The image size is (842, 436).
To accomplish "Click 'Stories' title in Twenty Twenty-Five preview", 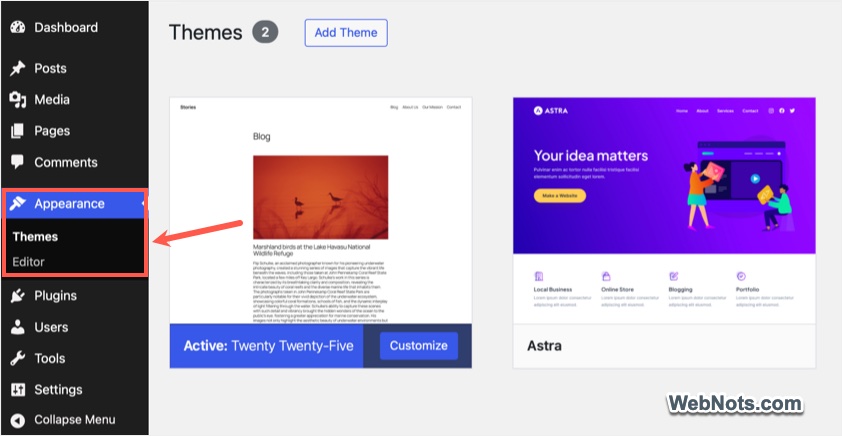I will pyautogui.click(x=188, y=107).
